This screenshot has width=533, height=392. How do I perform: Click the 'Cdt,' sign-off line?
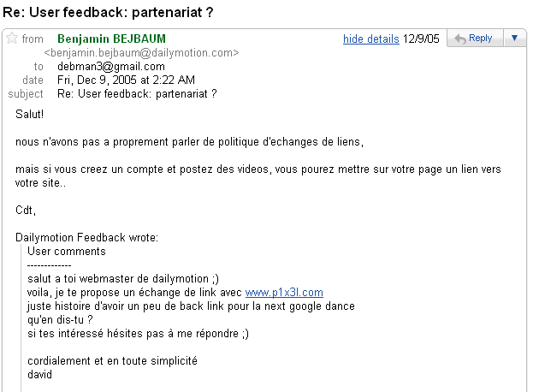(27, 210)
